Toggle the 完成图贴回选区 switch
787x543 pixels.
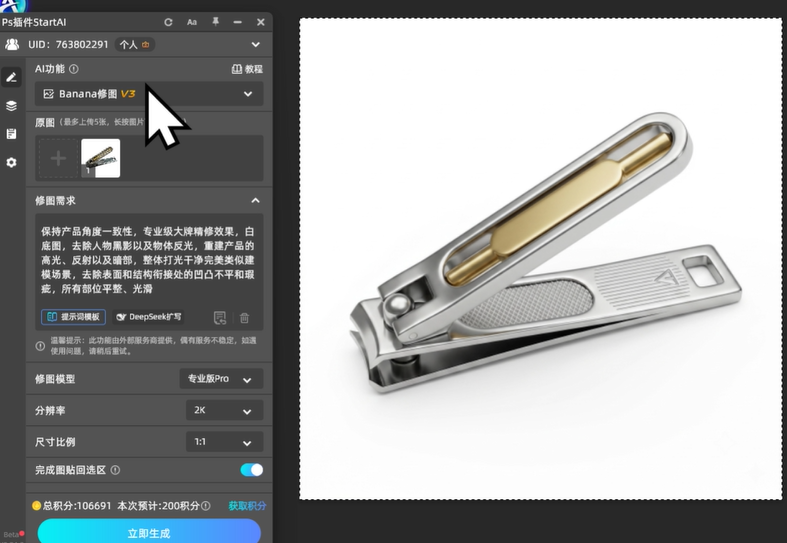(x=251, y=470)
